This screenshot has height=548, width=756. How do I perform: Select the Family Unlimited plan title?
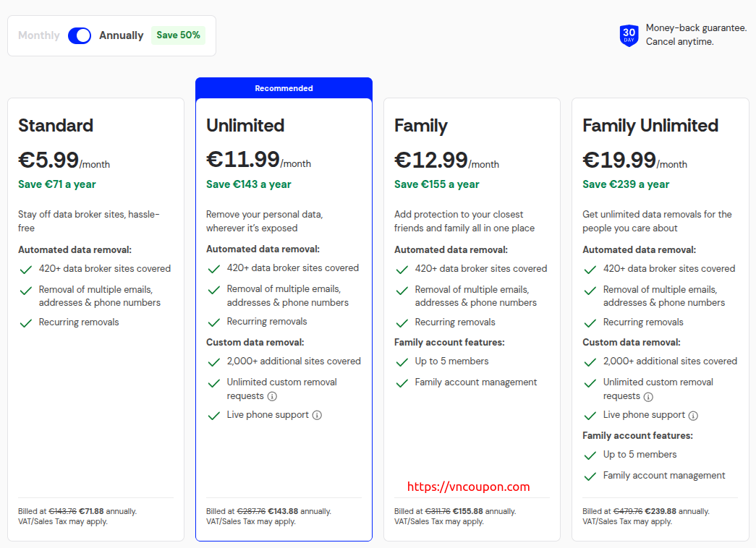(650, 125)
